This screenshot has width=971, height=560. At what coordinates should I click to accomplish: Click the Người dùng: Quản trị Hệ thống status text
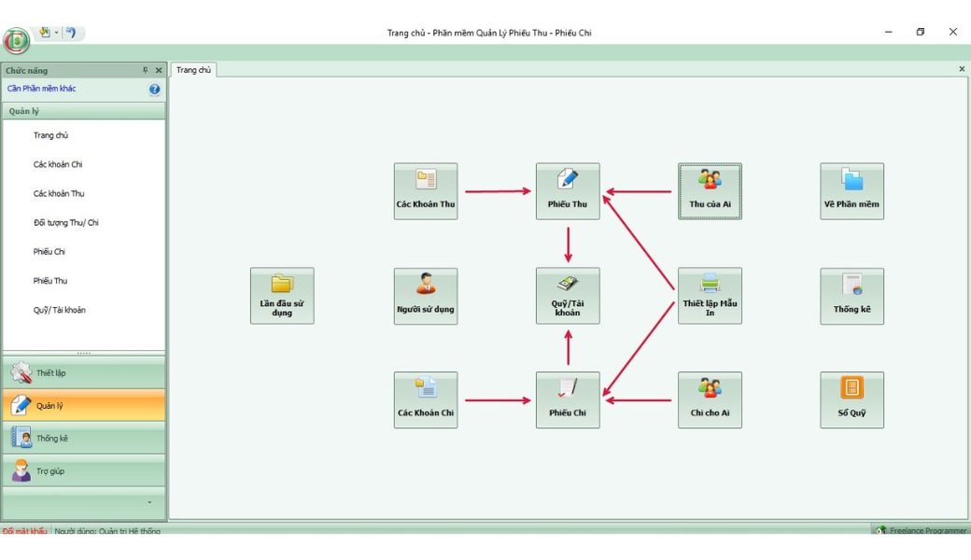tap(107, 531)
